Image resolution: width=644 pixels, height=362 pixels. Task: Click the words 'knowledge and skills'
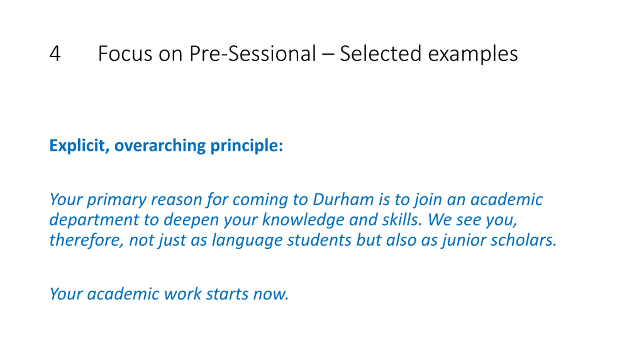(x=342, y=220)
